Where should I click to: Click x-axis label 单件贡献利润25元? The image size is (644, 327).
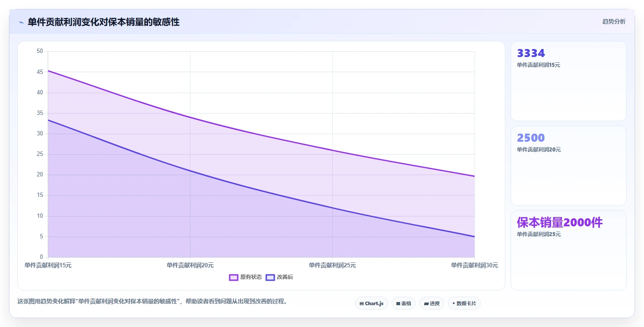pyautogui.click(x=332, y=265)
